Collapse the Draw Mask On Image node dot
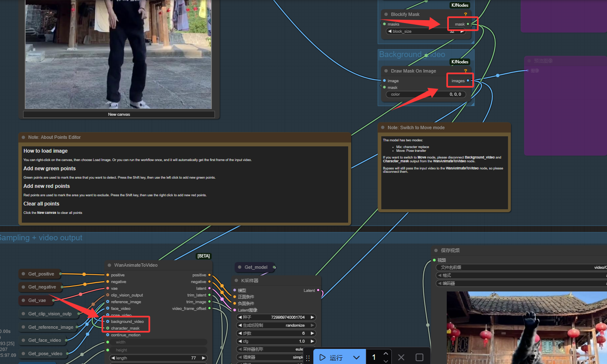This screenshot has height=364, width=607. click(x=386, y=71)
